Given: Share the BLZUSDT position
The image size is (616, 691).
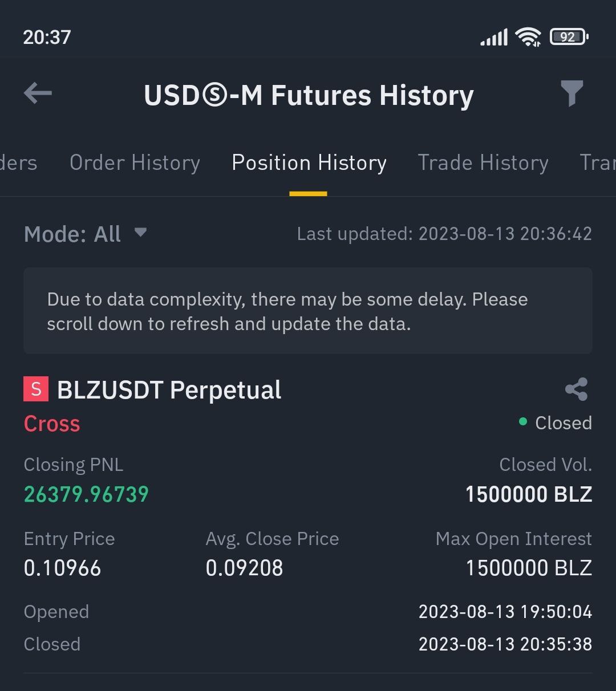Looking at the screenshot, I should (576, 389).
